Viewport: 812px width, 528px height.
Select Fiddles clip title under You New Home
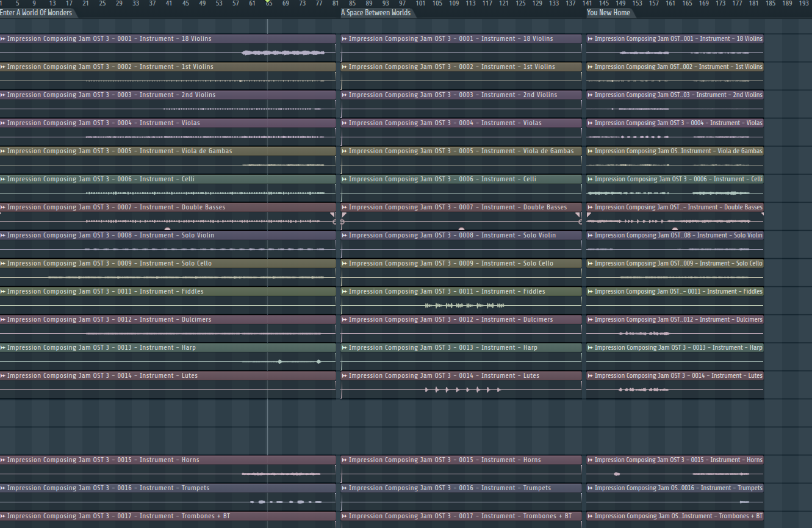tap(678, 292)
